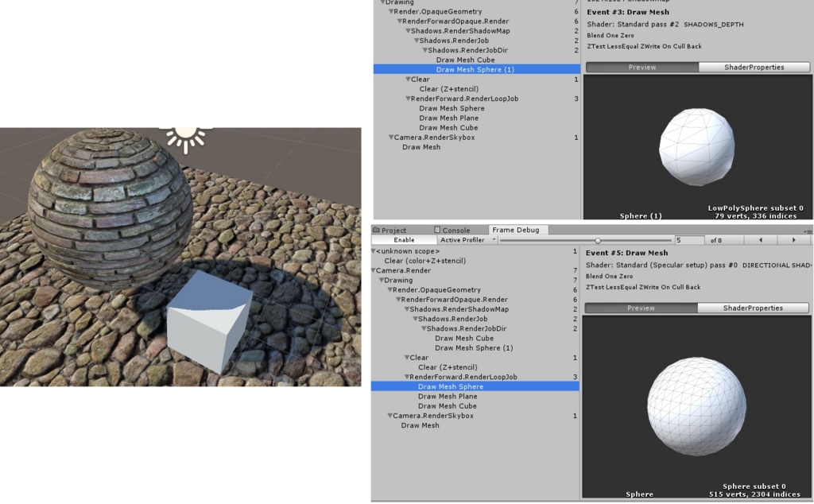Screen dimensions: 814x504
Task: Click the '79 verts, 336 indices' label
Action: [x=755, y=216]
